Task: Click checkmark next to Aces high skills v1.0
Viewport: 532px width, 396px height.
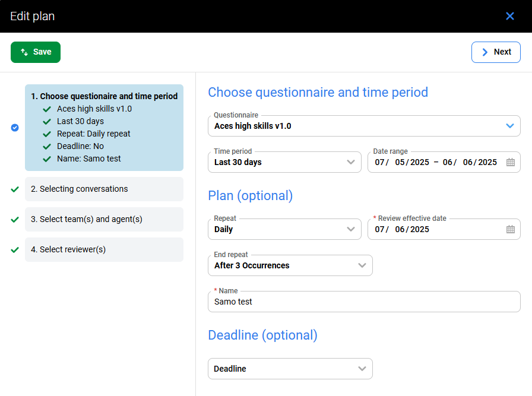Action: click(47, 109)
